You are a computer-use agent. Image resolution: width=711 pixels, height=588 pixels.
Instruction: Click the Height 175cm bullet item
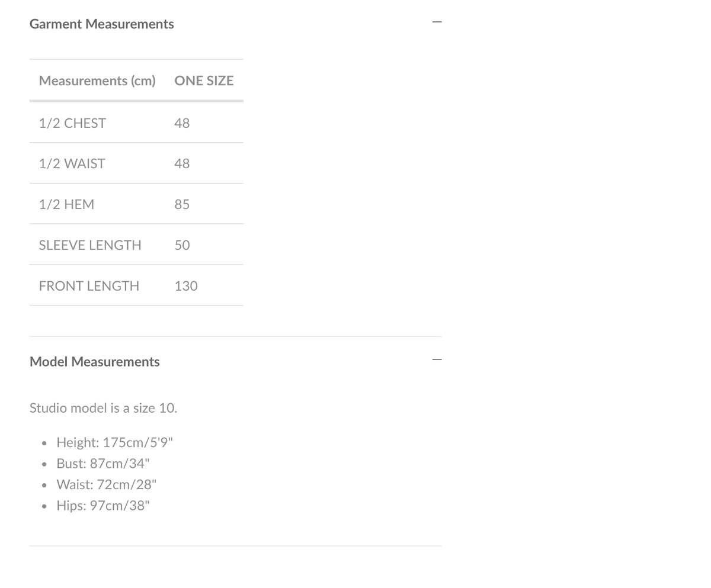point(114,442)
